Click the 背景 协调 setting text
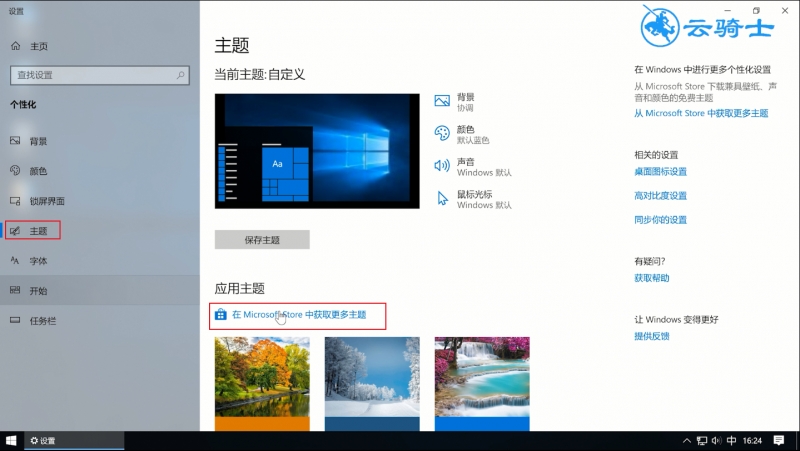The width and height of the screenshot is (800, 451). click(x=465, y=102)
